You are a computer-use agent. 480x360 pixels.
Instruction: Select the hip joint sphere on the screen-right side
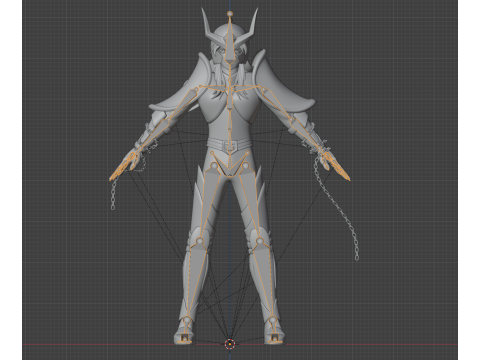coord(245,166)
